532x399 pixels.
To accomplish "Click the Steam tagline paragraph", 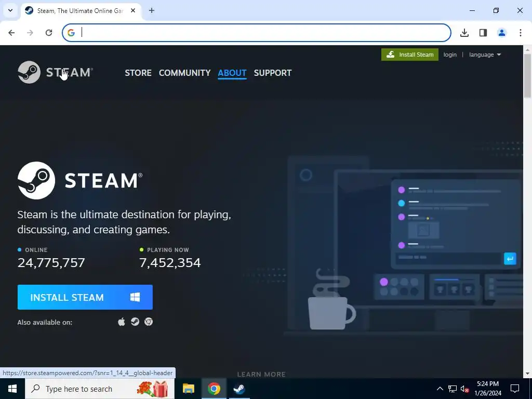I will 124,222.
